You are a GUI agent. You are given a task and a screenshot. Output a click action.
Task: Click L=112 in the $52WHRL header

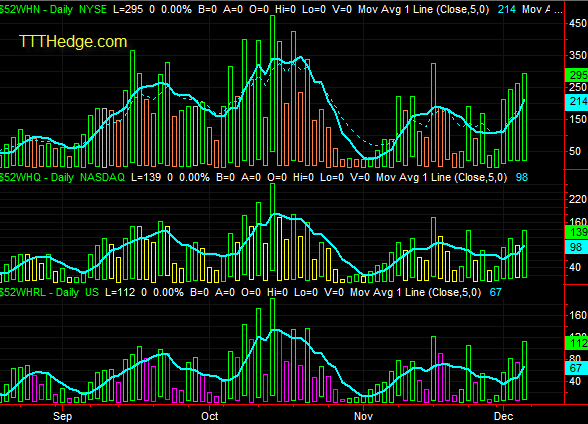(120, 292)
